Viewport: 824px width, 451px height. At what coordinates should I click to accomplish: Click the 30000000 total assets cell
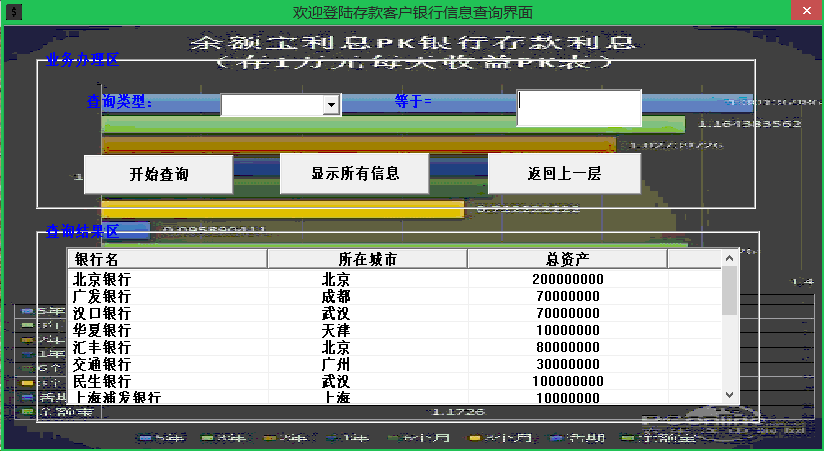pyautogui.click(x=568, y=364)
